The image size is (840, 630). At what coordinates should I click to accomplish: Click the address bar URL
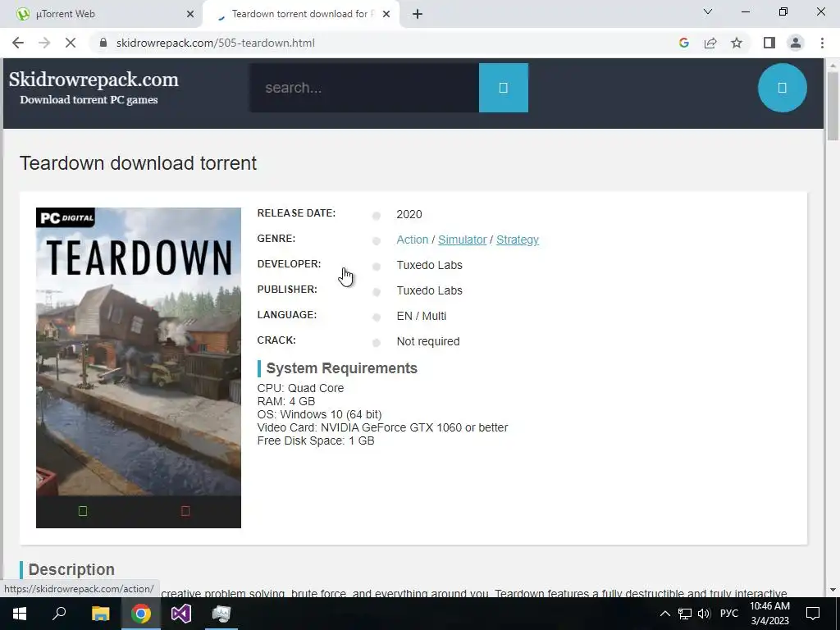click(x=216, y=43)
